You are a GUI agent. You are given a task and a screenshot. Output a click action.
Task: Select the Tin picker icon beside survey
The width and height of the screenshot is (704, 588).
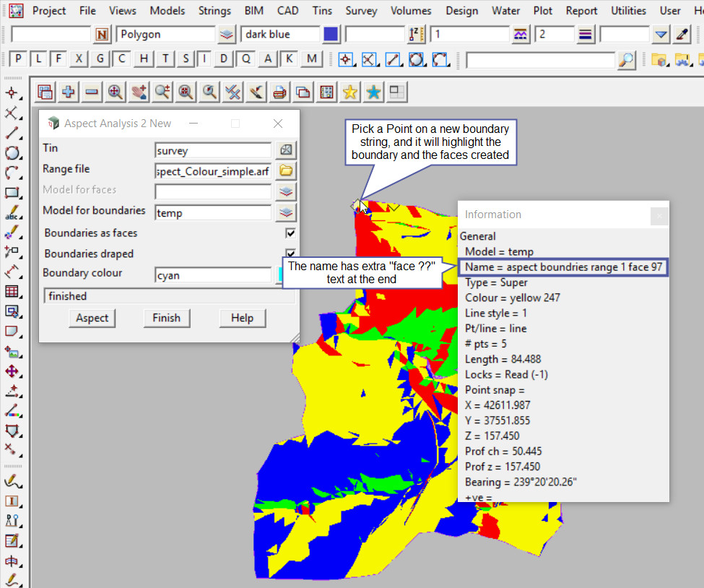pos(287,150)
